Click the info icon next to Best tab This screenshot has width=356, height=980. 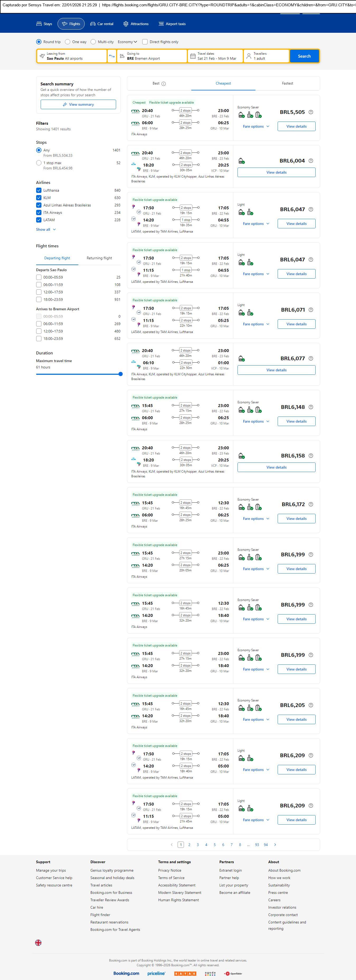[x=164, y=84]
